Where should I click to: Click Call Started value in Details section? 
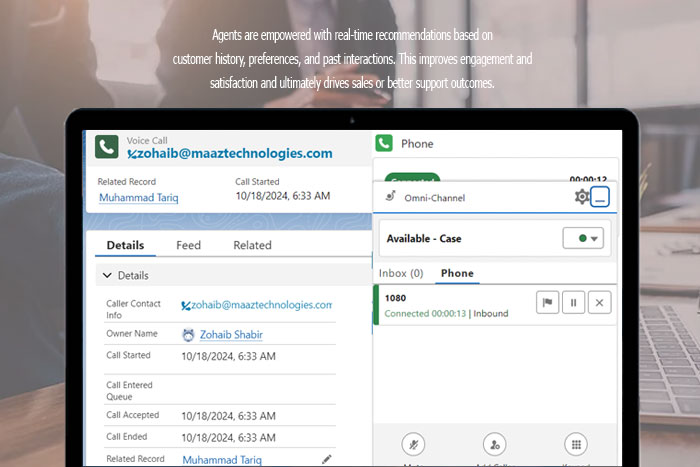pos(229,356)
